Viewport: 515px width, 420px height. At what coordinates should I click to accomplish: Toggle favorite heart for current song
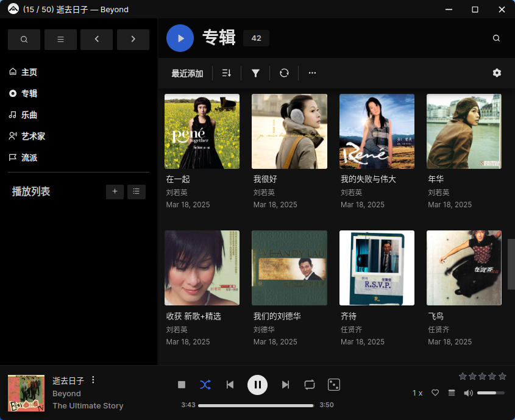(x=435, y=393)
